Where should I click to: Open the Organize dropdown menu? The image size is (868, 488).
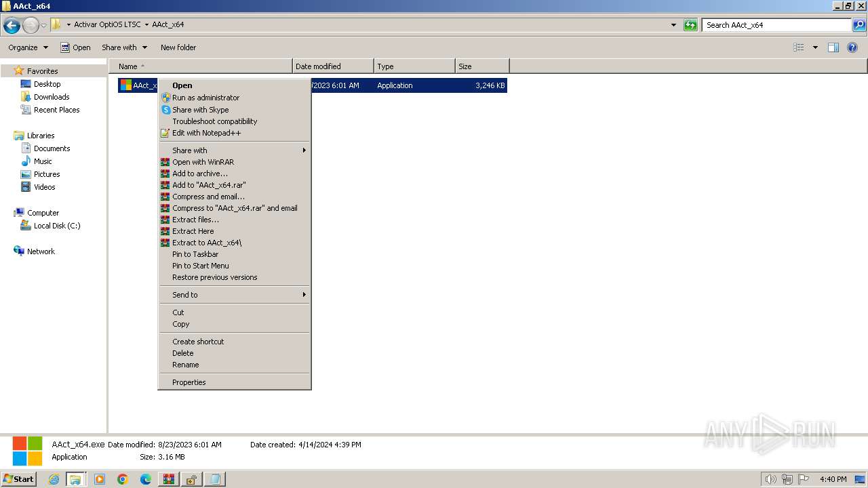click(28, 47)
